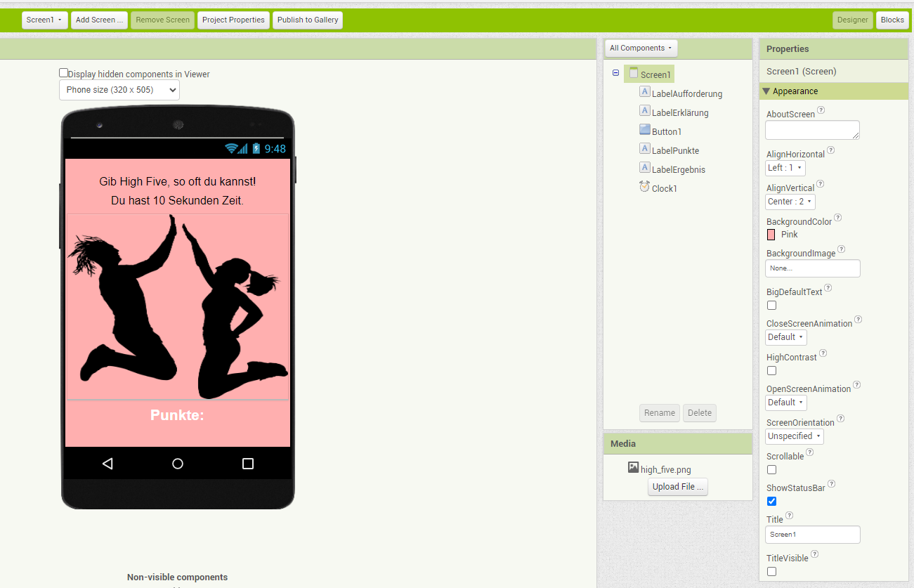Open help icon next to Scrollable
The width and height of the screenshot is (914, 588).
pyautogui.click(x=810, y=452)
